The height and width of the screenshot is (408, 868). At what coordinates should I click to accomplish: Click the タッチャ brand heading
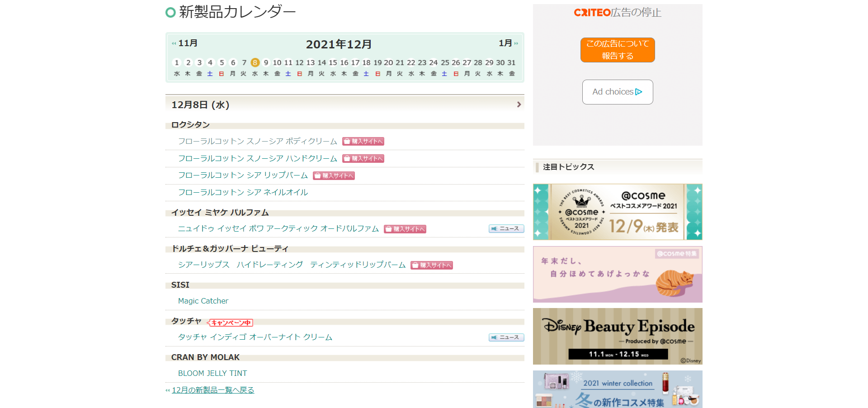[x=186, y=321]
